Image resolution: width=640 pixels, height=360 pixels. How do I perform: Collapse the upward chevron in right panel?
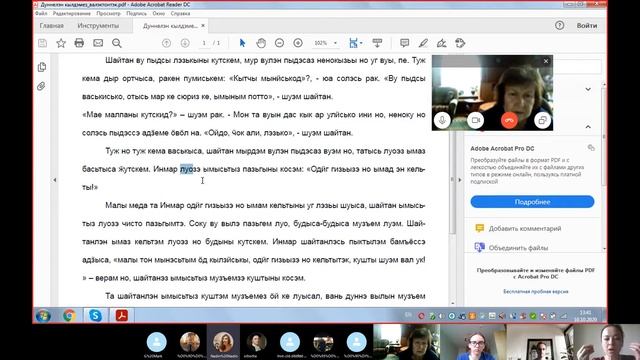[588, 127]
